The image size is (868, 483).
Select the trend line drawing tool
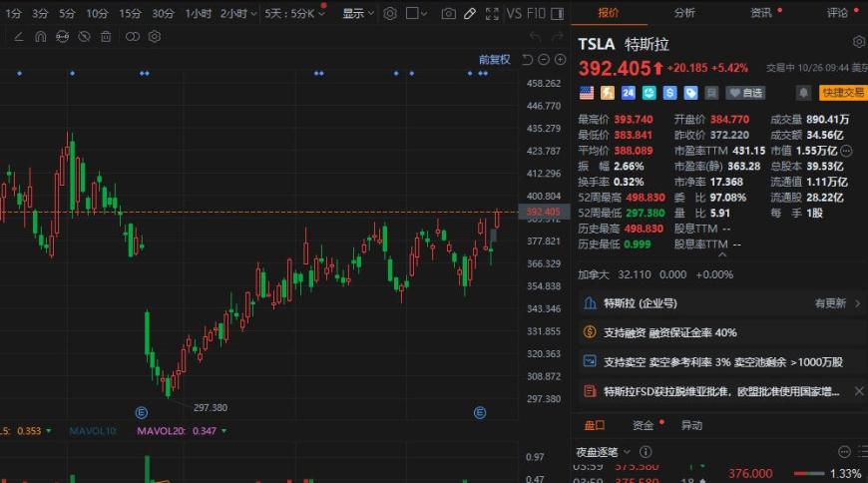[18, 37]
